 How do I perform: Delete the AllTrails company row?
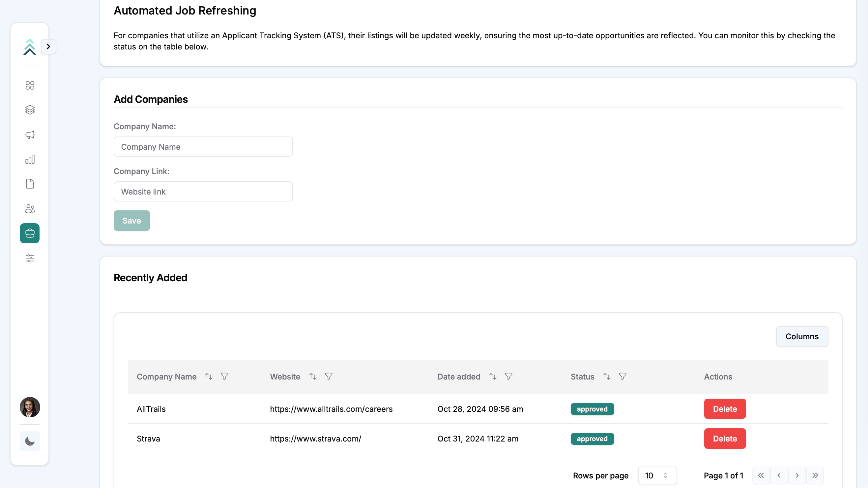725,409
